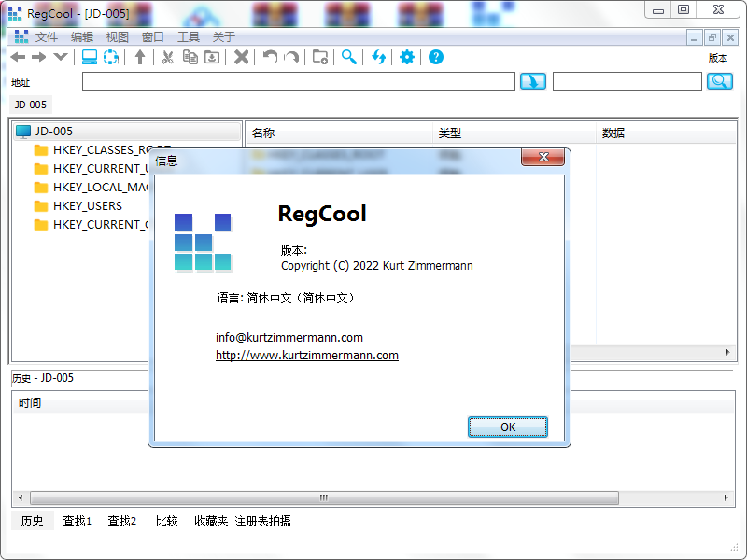Restore the inner JD-005 child window
Screen dimensions: 747x560
click(x=712, y=37)
